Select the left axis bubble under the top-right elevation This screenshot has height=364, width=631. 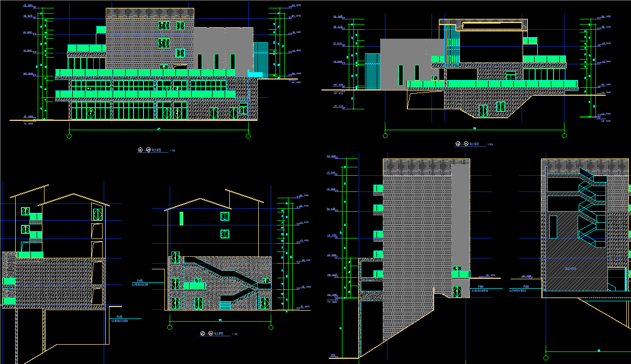pos(385,136)
